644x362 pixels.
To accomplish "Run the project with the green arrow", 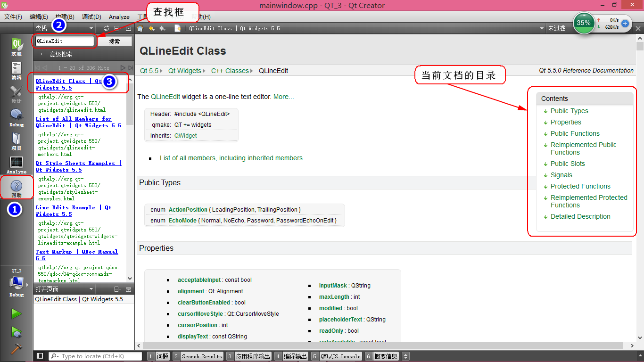I will [x=17, y=313].
